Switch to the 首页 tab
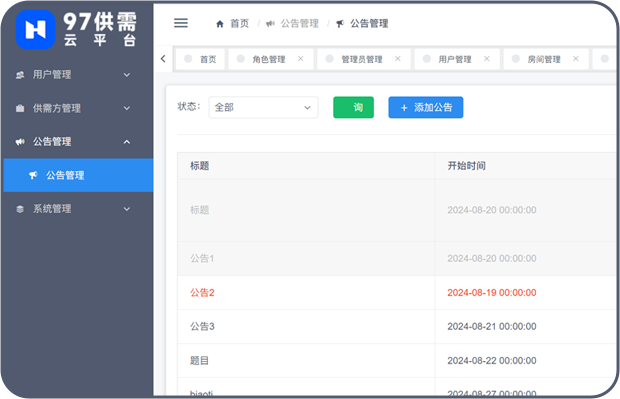 click(200, 59)
